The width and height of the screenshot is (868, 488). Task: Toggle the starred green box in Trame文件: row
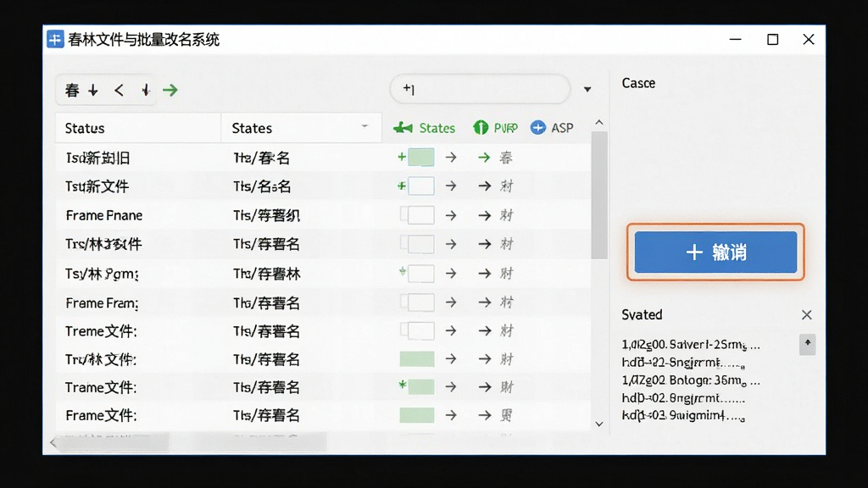(420, 386)
